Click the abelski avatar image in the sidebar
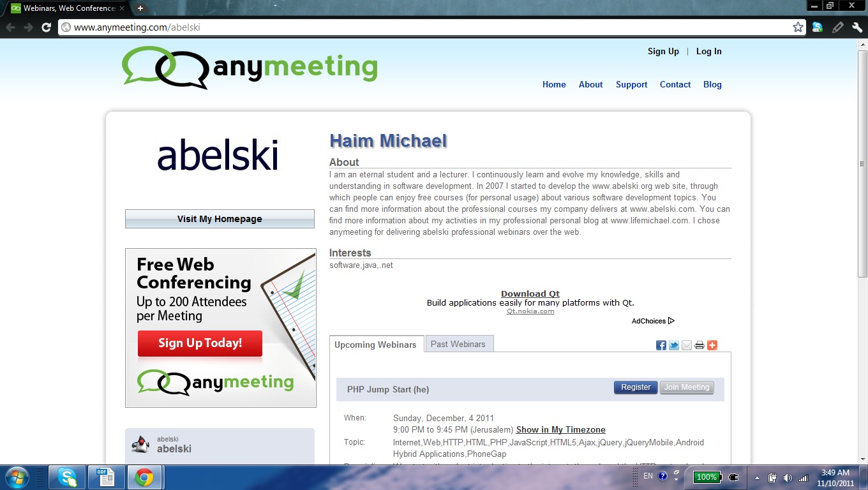This screenshot has width=868, height=490. point(140,444)
